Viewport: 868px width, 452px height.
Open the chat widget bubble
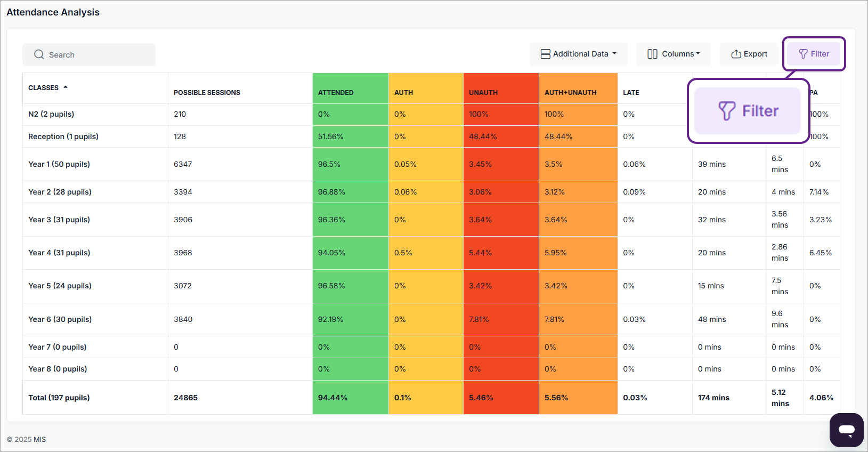846,430
